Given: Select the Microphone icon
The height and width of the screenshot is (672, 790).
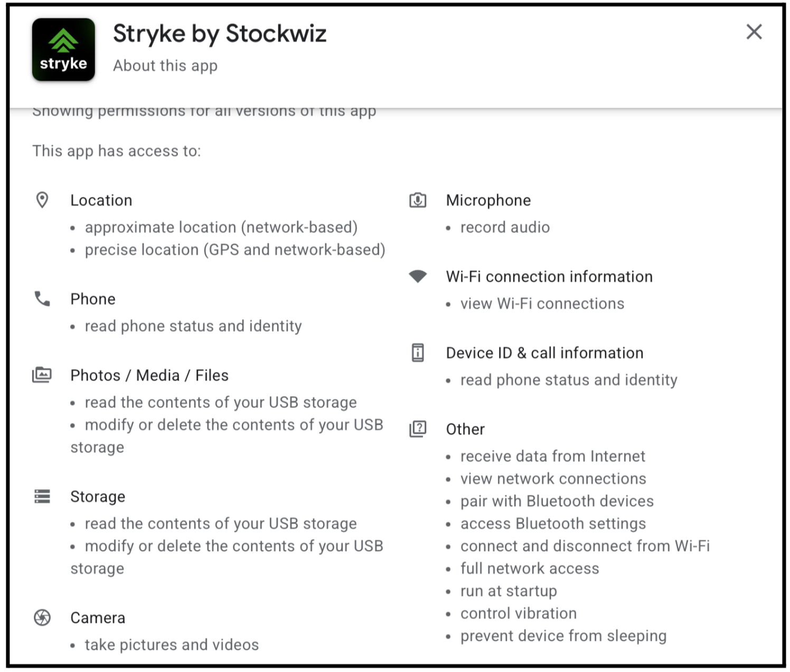Looking at the screenshot, I should 417,200.
